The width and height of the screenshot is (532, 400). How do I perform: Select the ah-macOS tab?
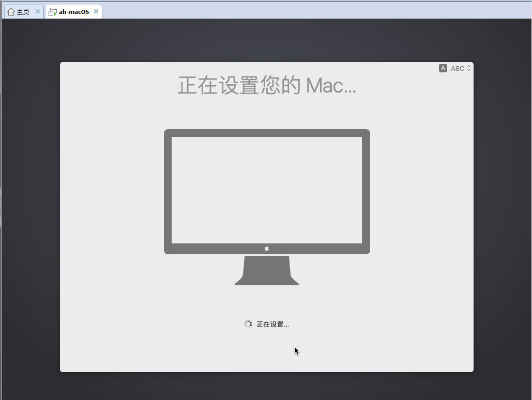(73, 12)
